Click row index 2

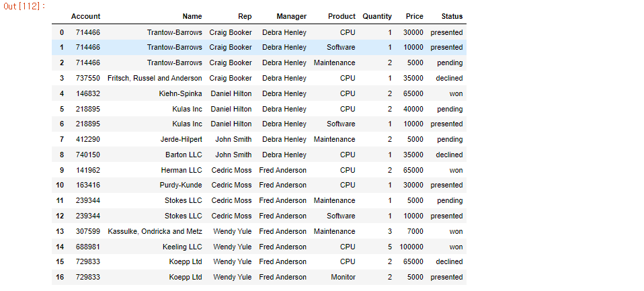click(62, 63)
